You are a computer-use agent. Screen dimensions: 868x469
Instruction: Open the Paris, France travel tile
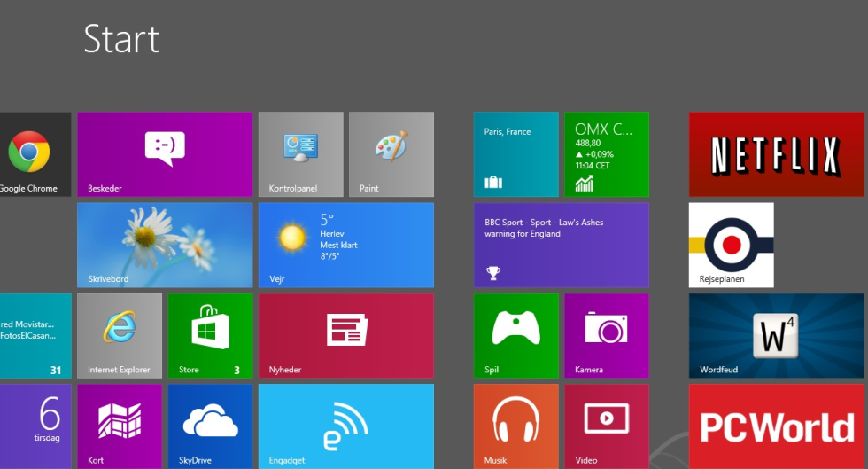coord(515,154)
